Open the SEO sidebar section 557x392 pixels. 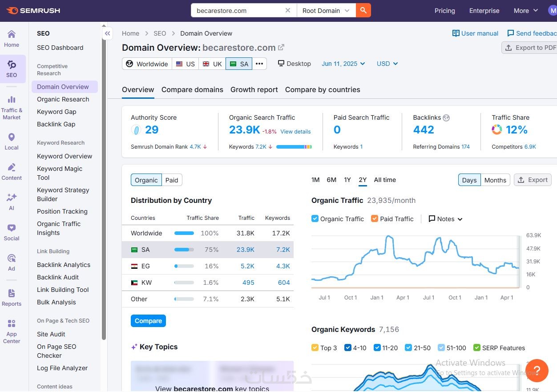[12, 69]
